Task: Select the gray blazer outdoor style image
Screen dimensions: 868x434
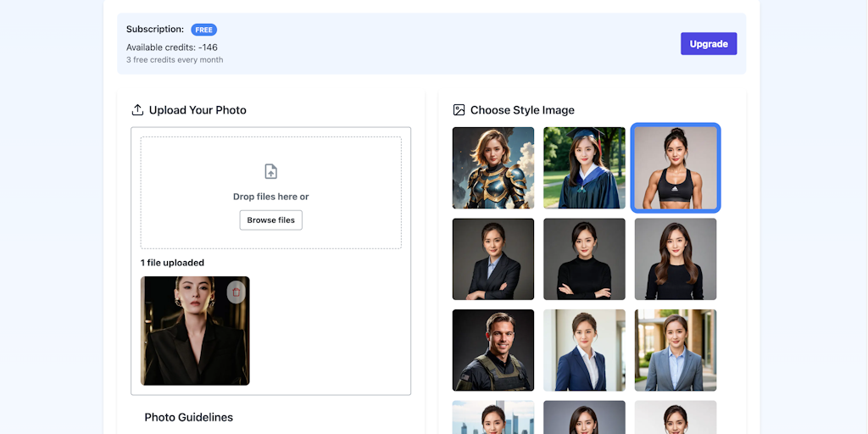Action: click(676, 350)
